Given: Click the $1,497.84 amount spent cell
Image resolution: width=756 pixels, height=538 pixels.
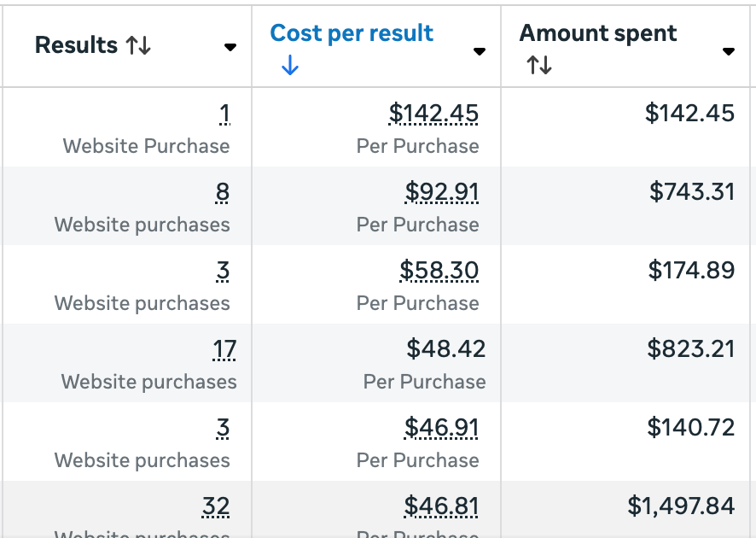Looking at the screenshot, I should 681,506.
